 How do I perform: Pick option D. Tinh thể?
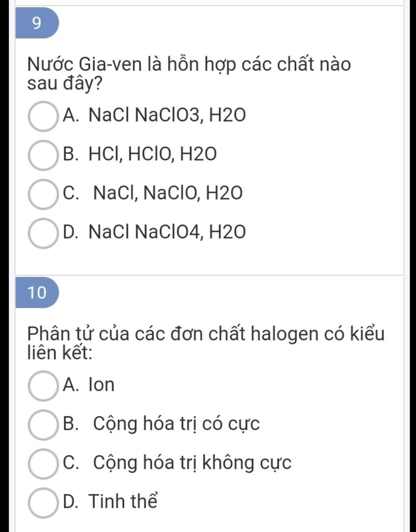[43, 502]
